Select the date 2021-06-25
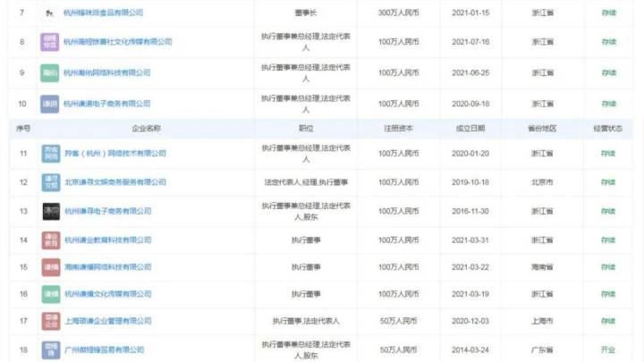The width and height of the screenshot is (644, 362). point(470,72)
